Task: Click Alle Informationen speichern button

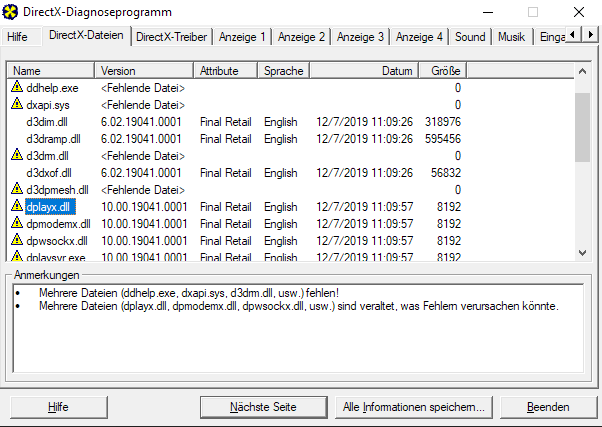Action: 414,407
